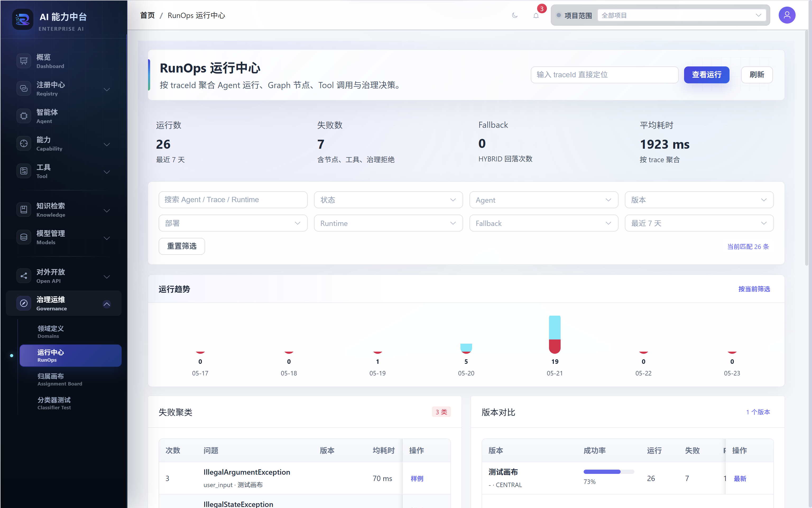Viewport: 812px width, 508px height.
Task: Expand the 注册中心 Registry submenu chevron
Action: pos(107,89)
